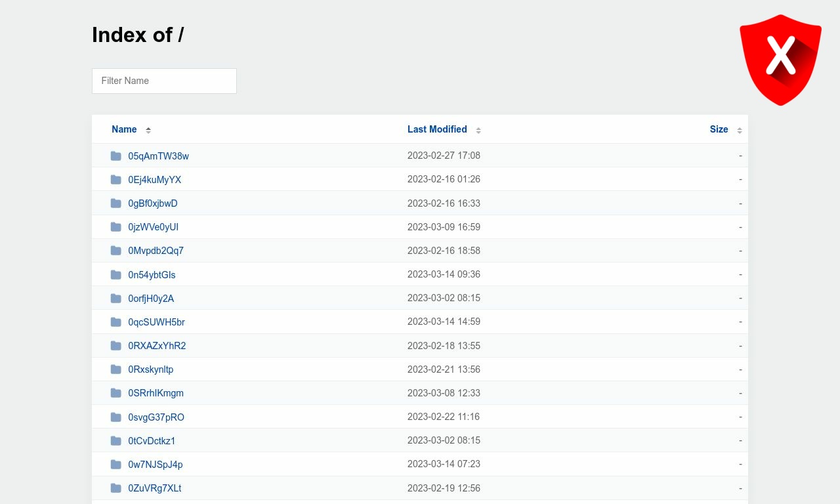Sort by Size column header

719,129
